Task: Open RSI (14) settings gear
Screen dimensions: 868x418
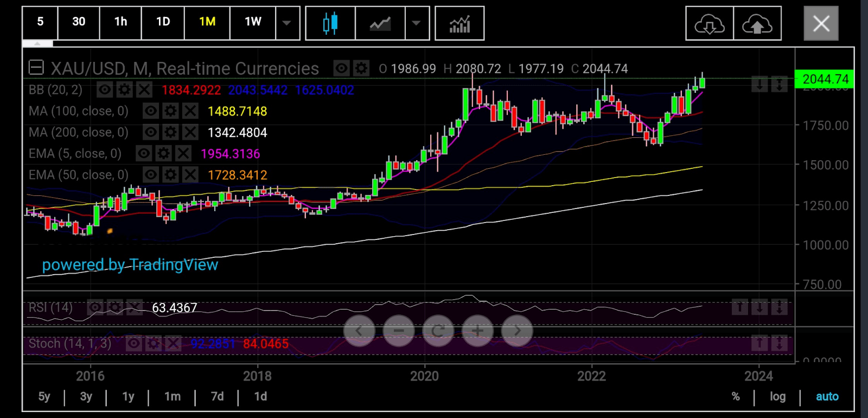Action: click(x=114, y=307)
